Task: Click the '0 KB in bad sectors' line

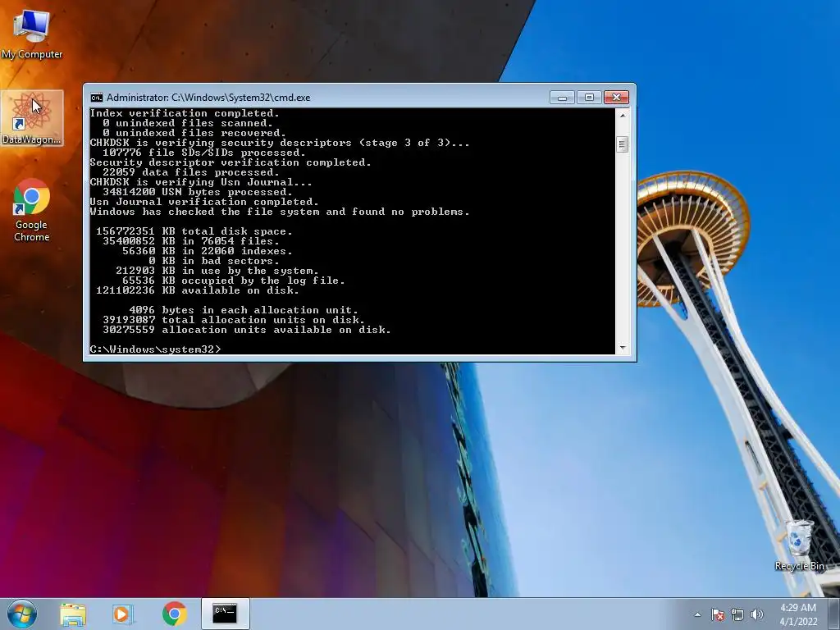Action: pyautogui.click(x=214, y=261)
